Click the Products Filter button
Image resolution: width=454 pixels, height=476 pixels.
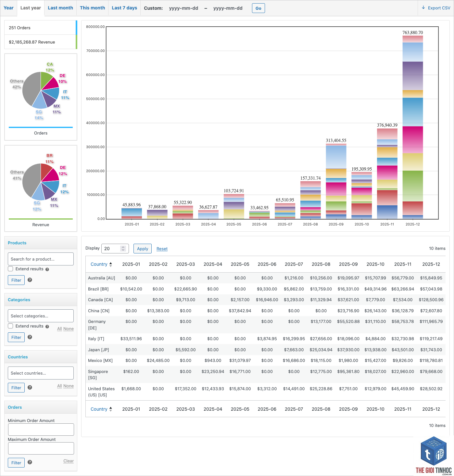(16, 280)
